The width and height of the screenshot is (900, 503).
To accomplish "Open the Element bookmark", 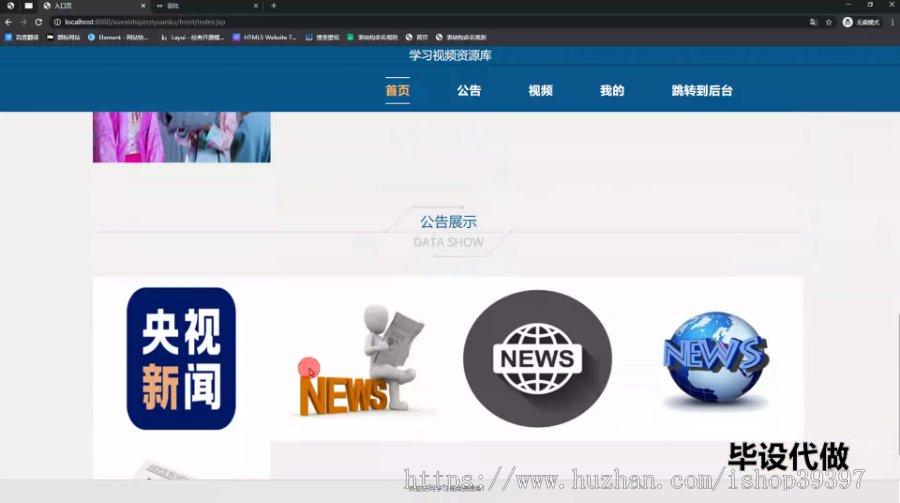I will (118, 37).
